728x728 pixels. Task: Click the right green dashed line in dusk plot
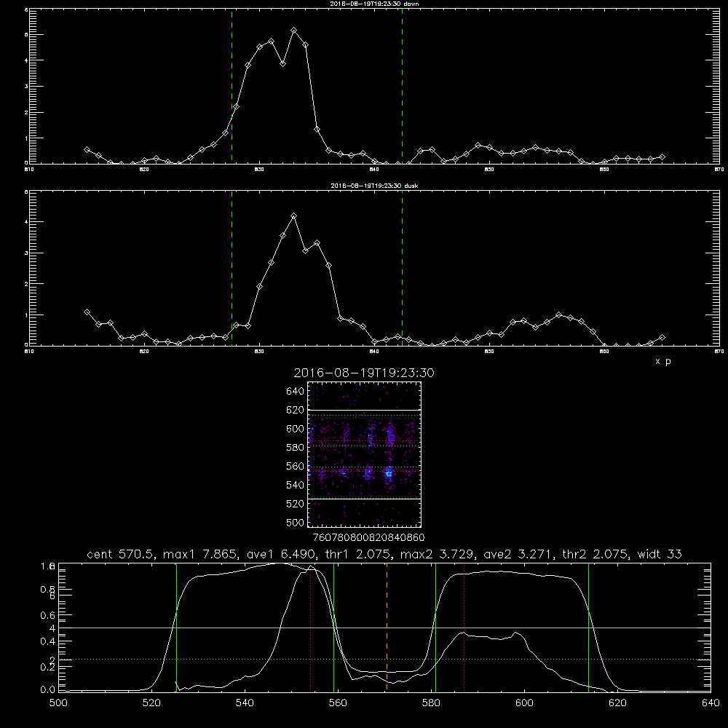402,268
